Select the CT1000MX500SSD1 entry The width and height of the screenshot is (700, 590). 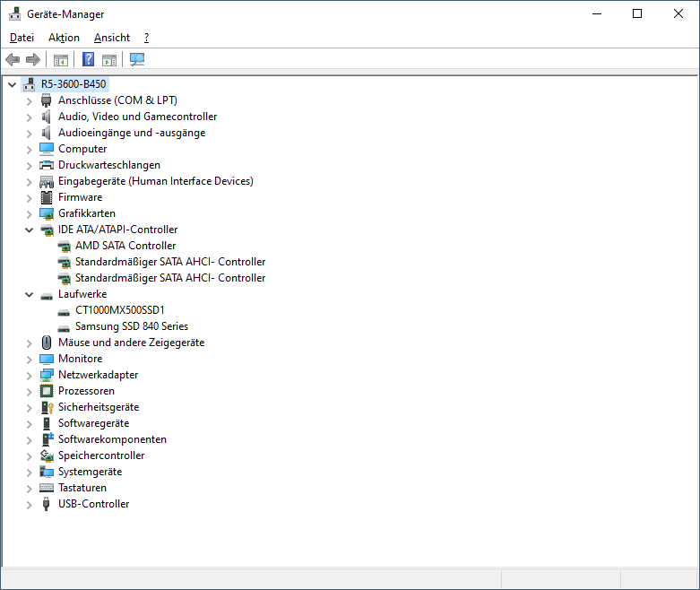(119, 310)
